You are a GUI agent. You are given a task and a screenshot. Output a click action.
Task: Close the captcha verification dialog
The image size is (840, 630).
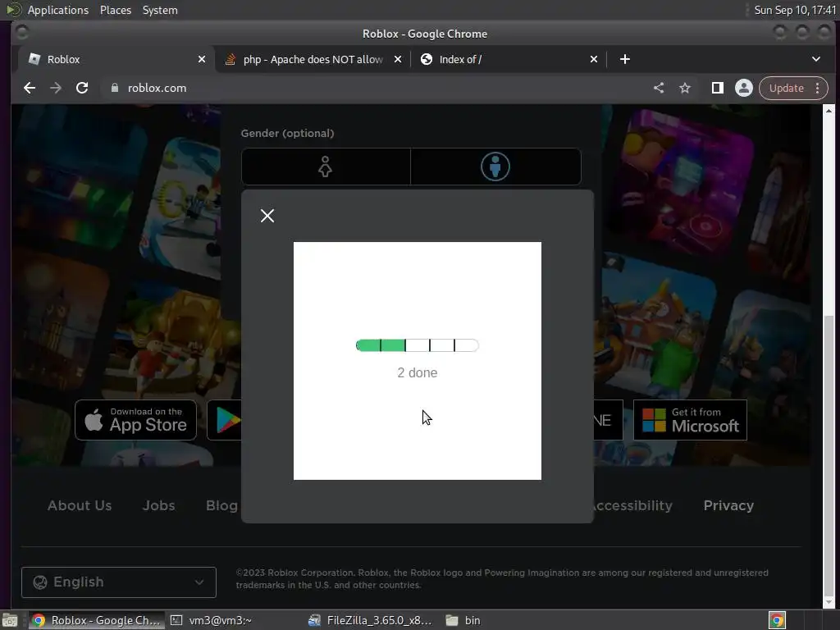coord(267,216)
